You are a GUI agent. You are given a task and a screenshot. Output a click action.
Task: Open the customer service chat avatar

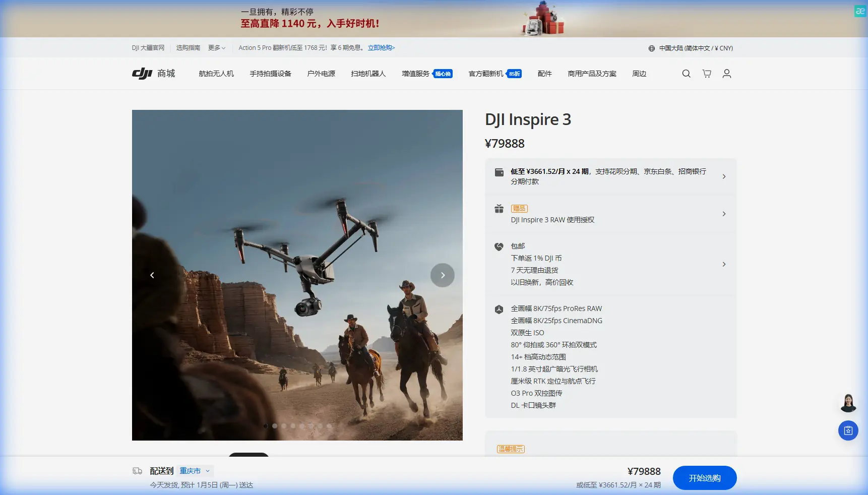point(848,403)
